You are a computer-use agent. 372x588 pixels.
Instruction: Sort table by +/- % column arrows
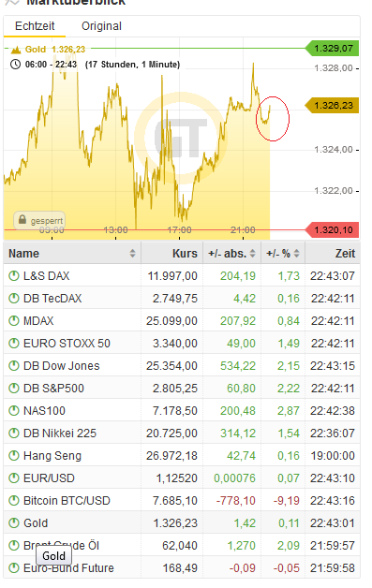[x=296, y=254]
